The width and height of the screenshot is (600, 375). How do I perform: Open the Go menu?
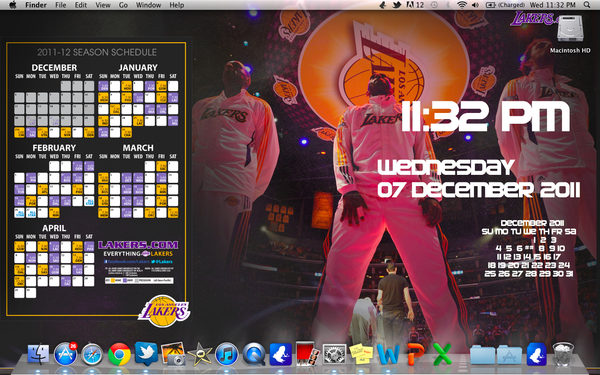(123, 5)
